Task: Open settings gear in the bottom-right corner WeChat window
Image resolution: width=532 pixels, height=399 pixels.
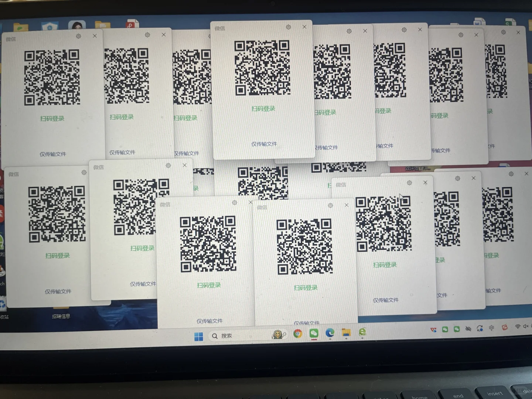Action: (511, 174)
